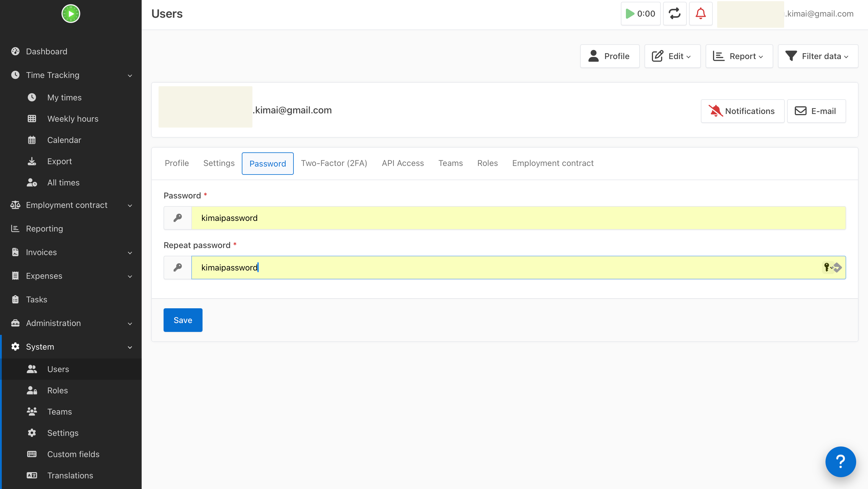Click the Password input field
Image resolution: width=868 pixels, height=489 pixels.
[518, 218]
